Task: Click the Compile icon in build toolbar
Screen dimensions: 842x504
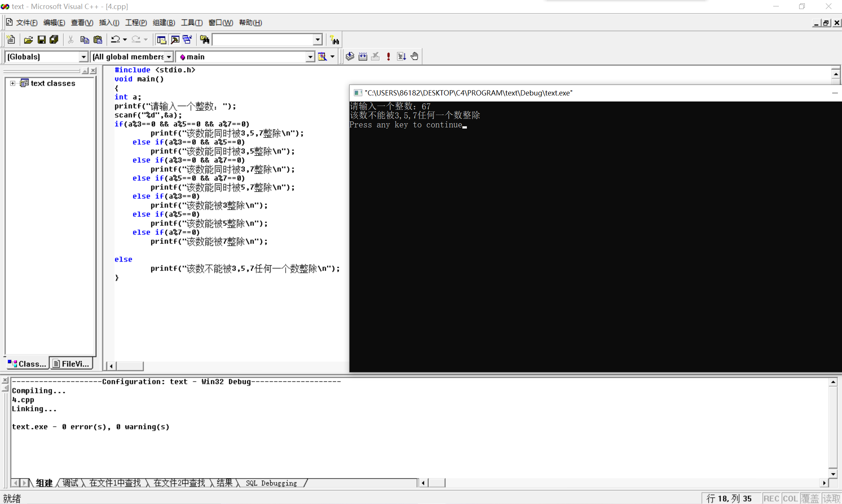Action: coord(350,56)
